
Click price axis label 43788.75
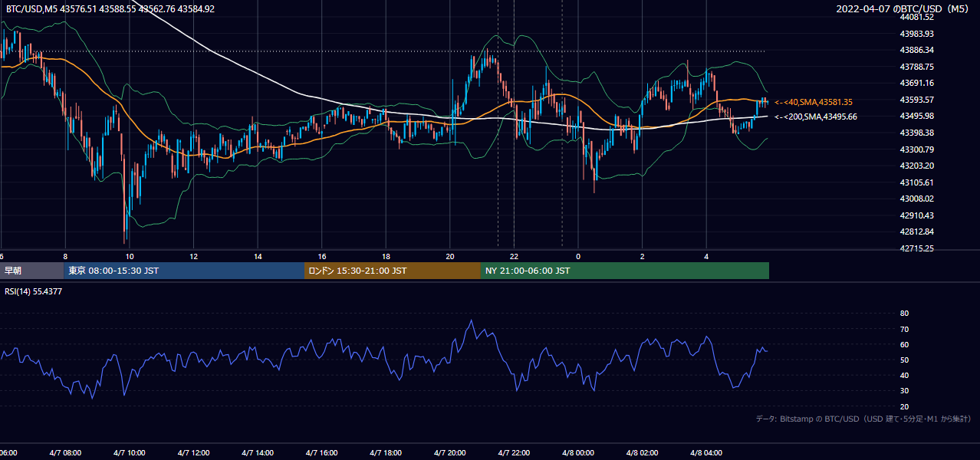coord(916,67)
